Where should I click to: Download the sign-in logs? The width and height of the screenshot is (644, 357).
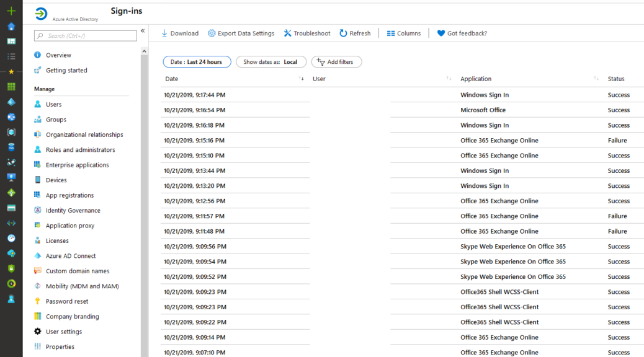[x=180, y=33]
